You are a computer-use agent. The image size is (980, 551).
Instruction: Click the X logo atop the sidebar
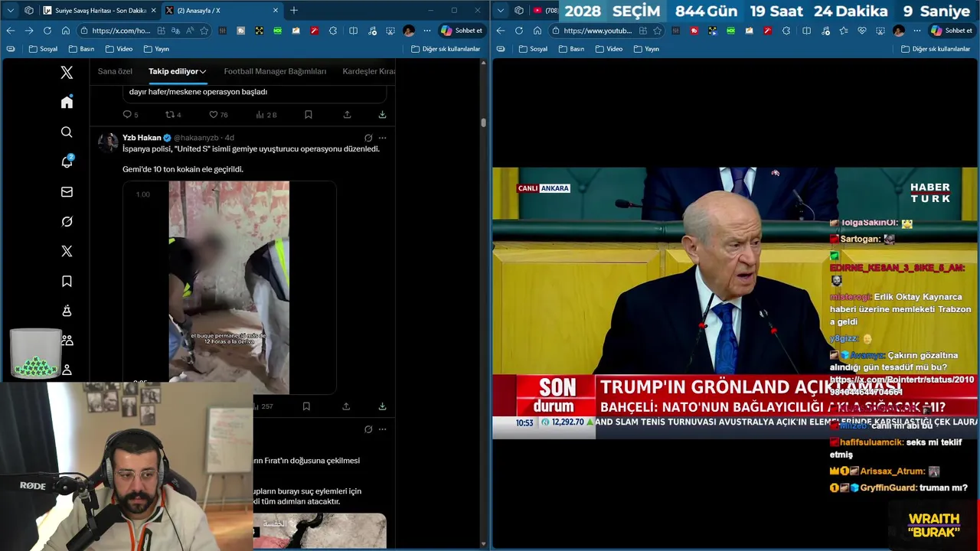coord(67,73)
